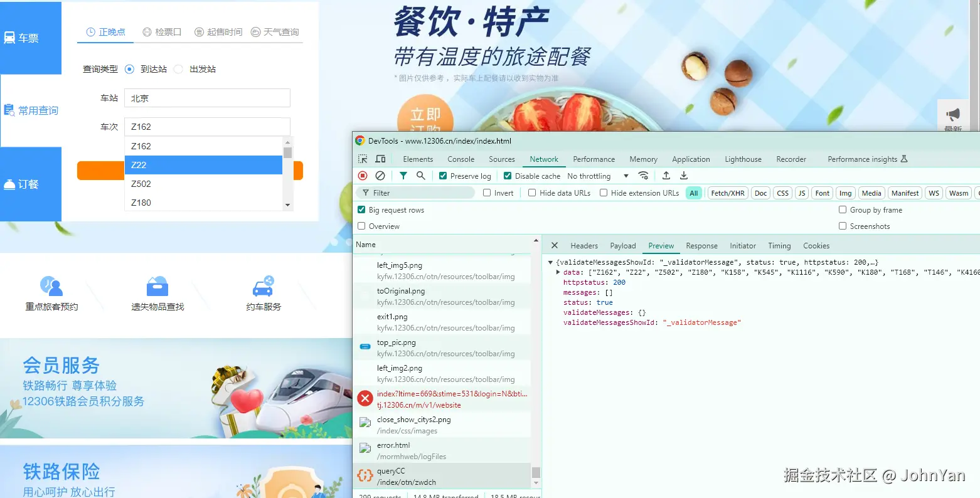Click the 车站 input field containing 北京

207,98
